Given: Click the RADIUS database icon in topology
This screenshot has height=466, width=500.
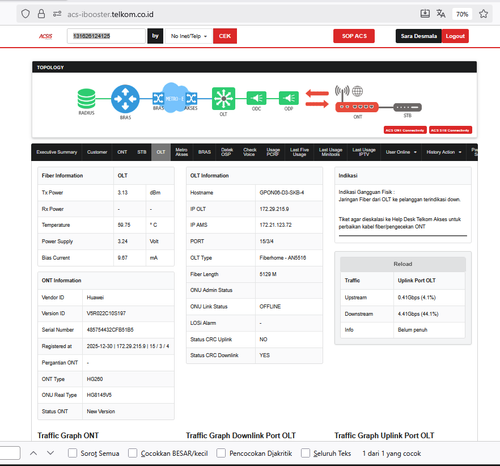Looking at the screenshot, I should [x=86, y=99].
